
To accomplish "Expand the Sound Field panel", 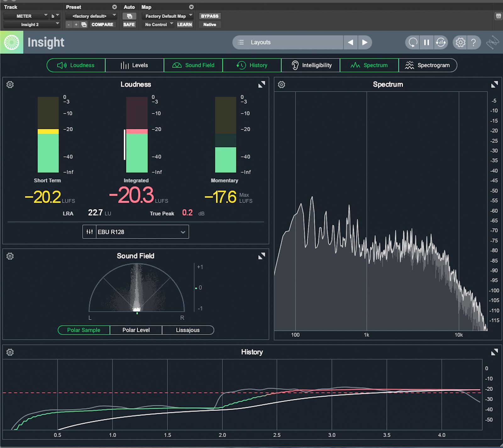I will coord(261,256).
